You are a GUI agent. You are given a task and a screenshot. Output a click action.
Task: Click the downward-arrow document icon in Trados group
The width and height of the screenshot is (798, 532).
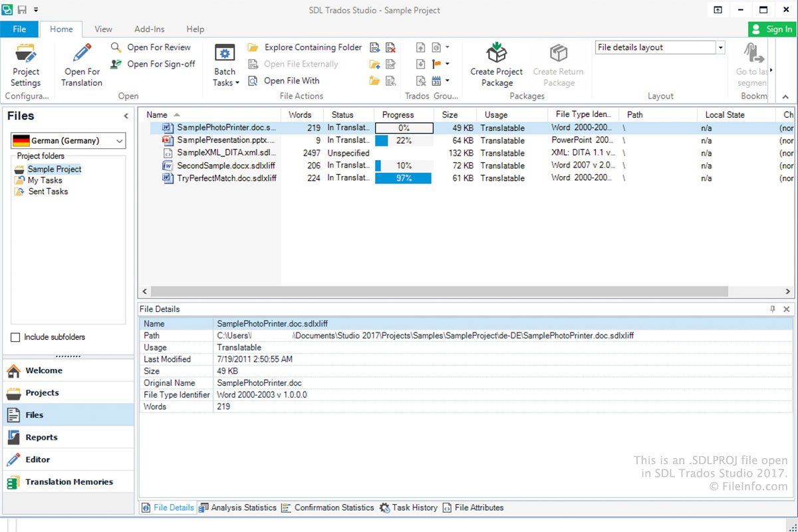(421, 64)
